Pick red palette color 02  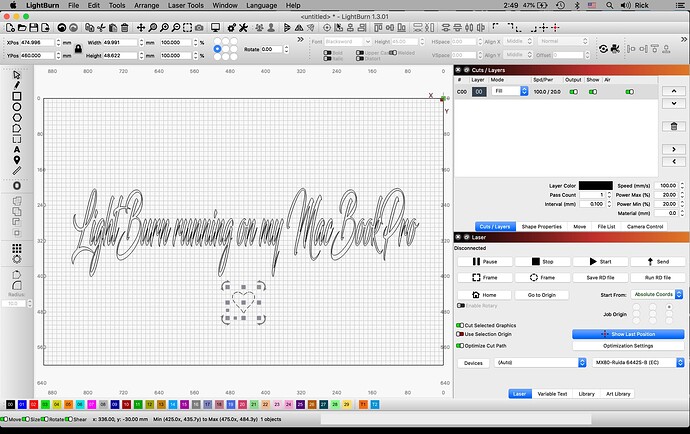(x=33, y=404)
